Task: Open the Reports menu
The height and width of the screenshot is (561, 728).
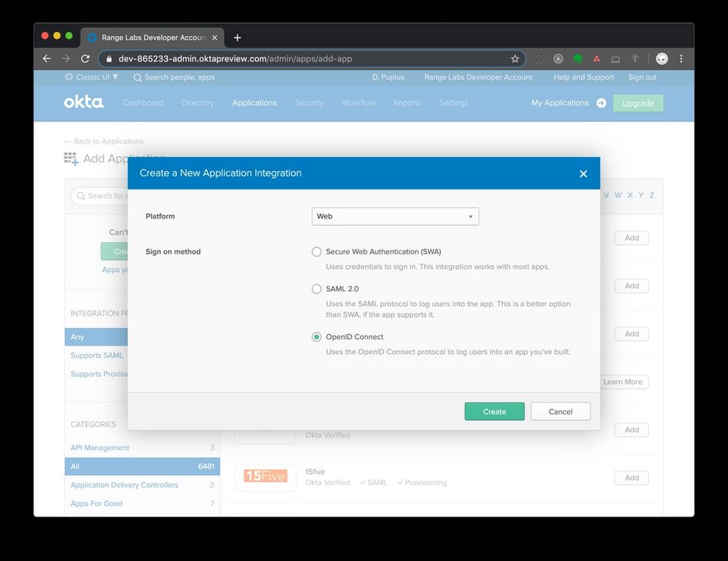Action: point(407,103)
